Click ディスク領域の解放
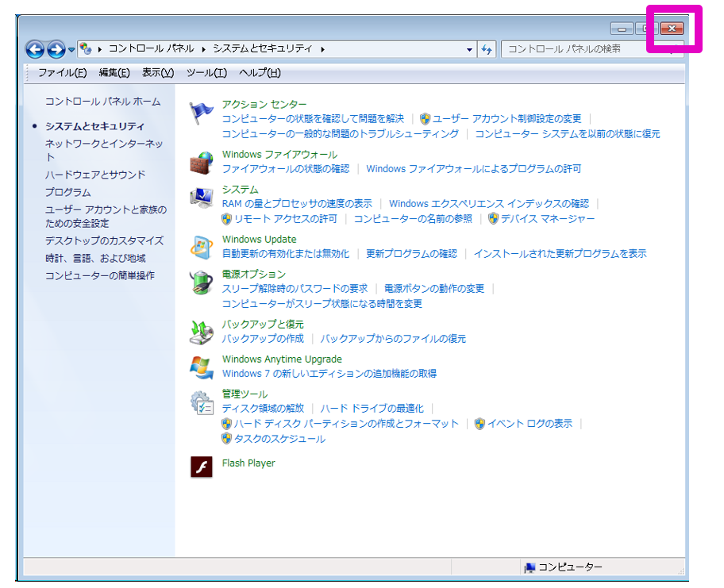 point(263,409)
